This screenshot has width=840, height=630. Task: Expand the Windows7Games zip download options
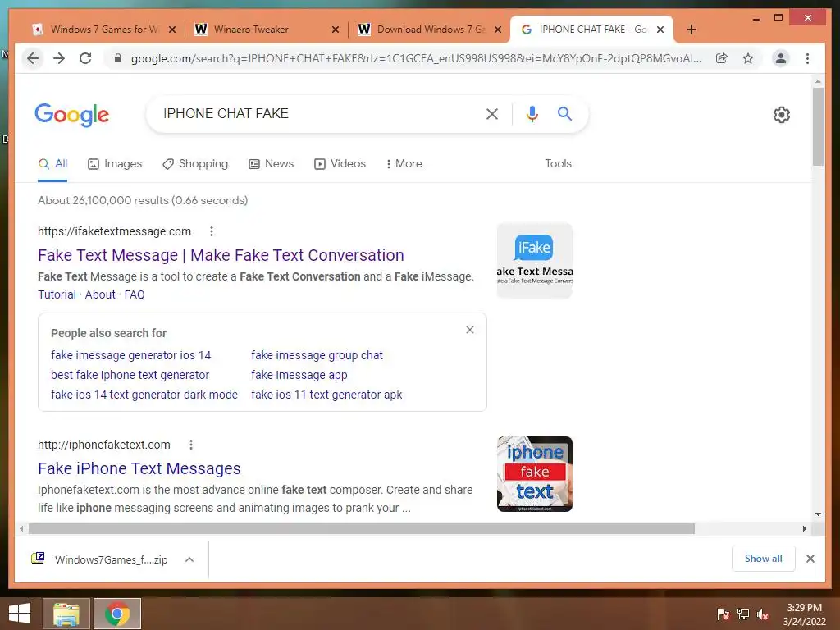(x=189, y=559)
